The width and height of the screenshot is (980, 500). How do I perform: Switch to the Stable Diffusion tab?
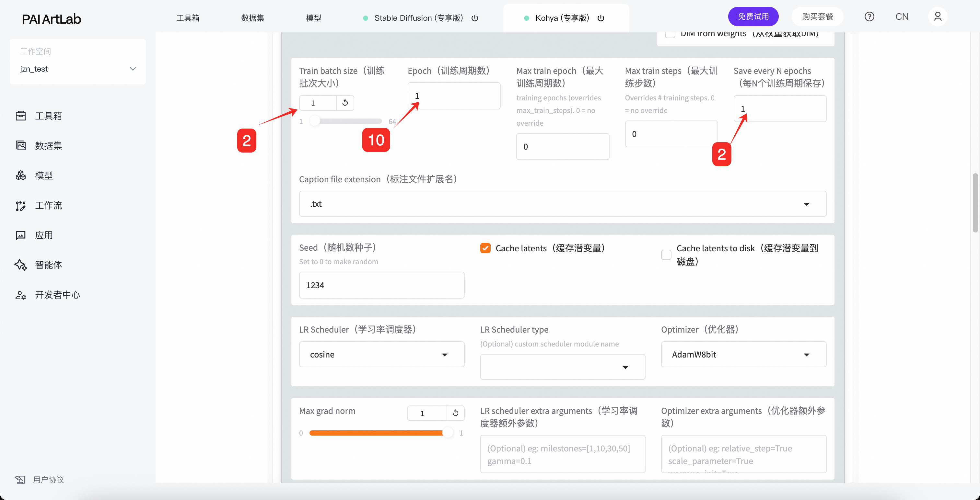[x=418, y=18]
